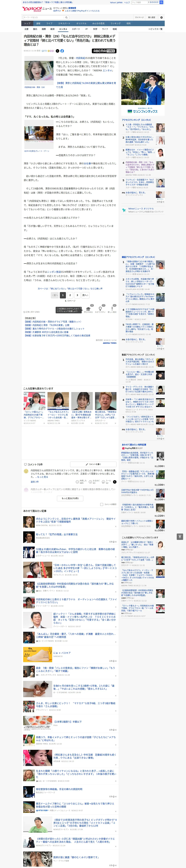Click the 購入履歴 button
The width and height of the screenshot is (186, 868).
click(x=152, y=18)
